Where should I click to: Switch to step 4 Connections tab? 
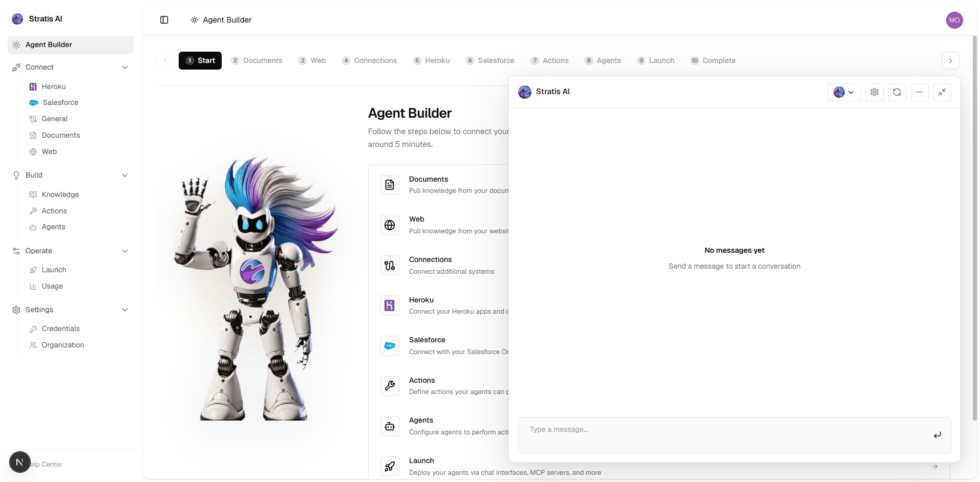pyautogui.click(x=370, y=60)
